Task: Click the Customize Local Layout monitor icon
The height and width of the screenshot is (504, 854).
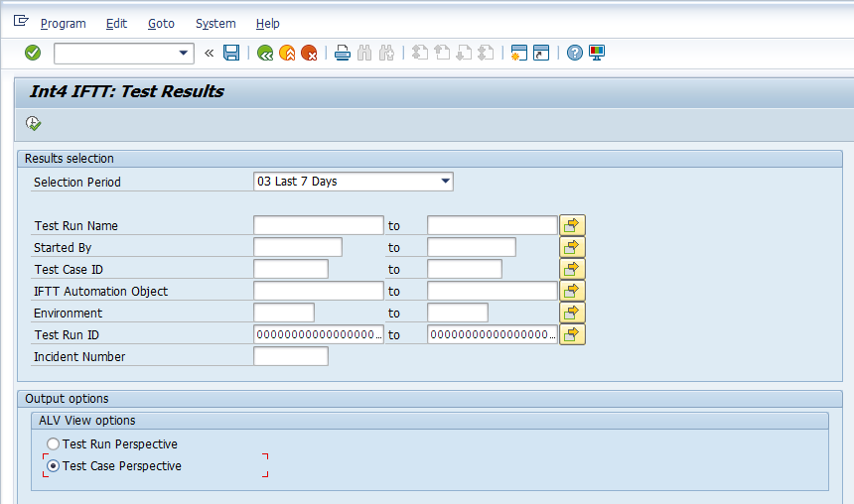Action: pos(597,53)
